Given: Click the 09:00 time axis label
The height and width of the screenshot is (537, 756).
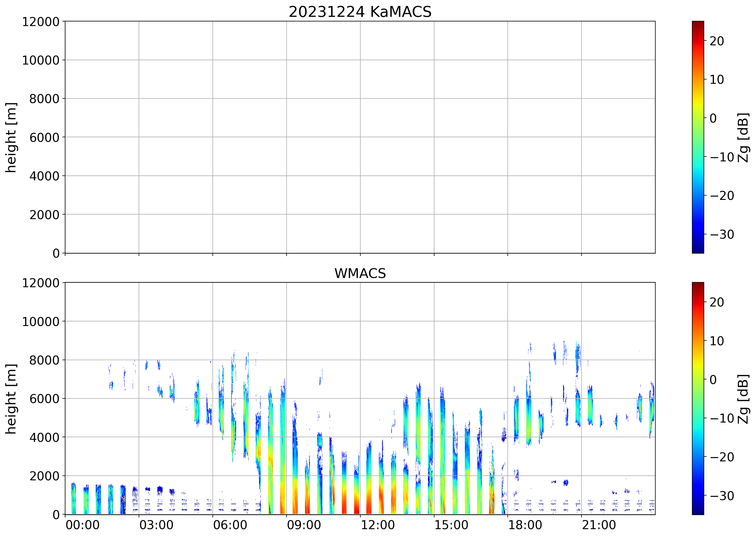Looking at the screenshot, I should click(x=304, y=525).
